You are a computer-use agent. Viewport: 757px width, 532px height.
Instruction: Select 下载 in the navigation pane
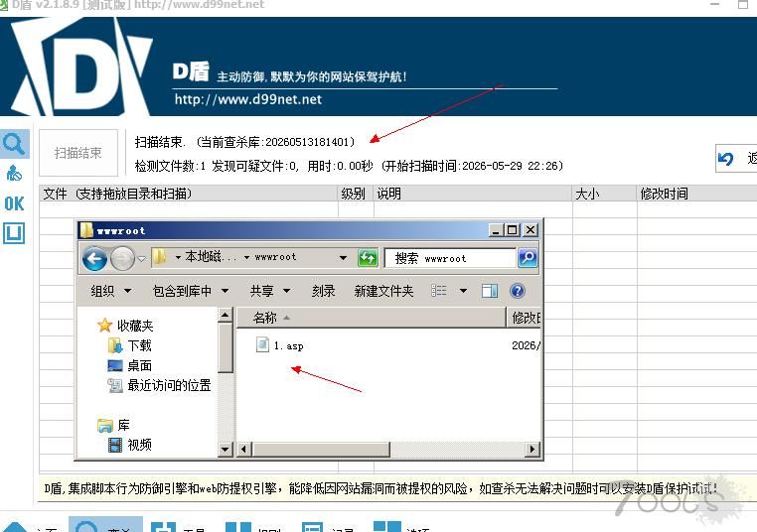(139, 345)
